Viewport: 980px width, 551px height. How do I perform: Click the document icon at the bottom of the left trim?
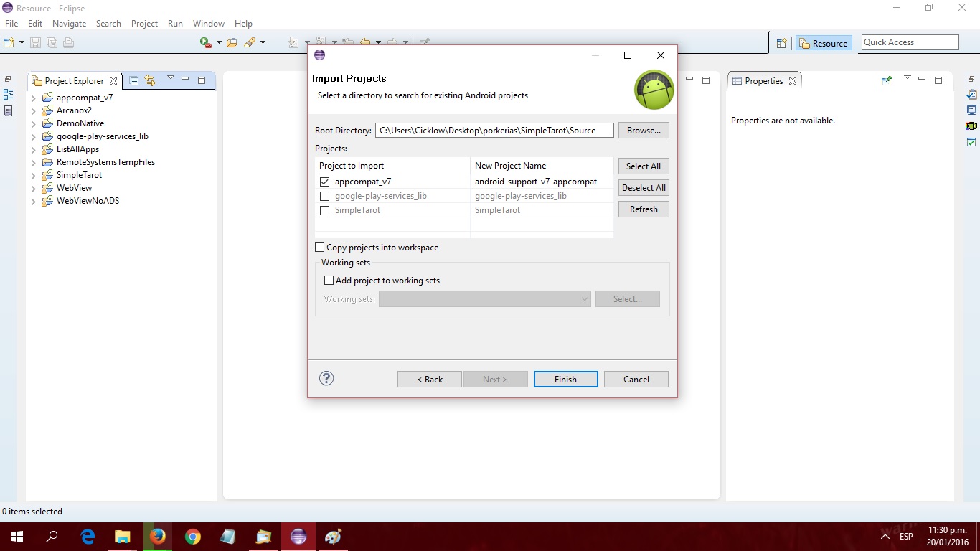[x=8, y=110]
